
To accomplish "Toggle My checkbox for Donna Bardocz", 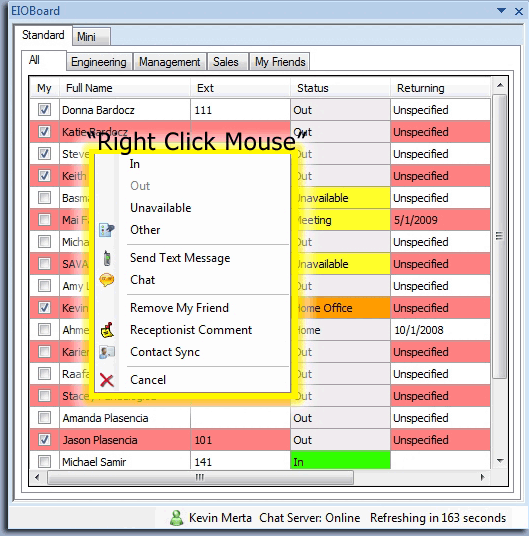I will coord(44,110).
